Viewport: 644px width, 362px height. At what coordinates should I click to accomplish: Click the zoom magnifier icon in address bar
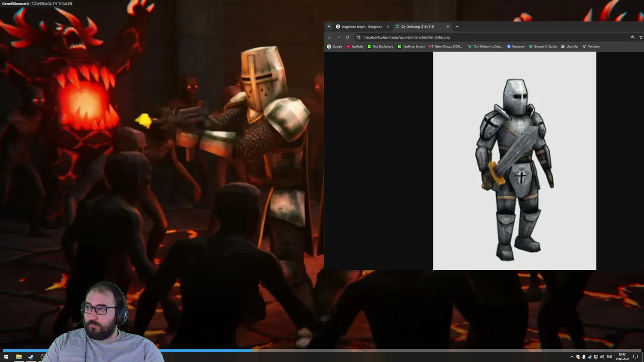point(633,37)
